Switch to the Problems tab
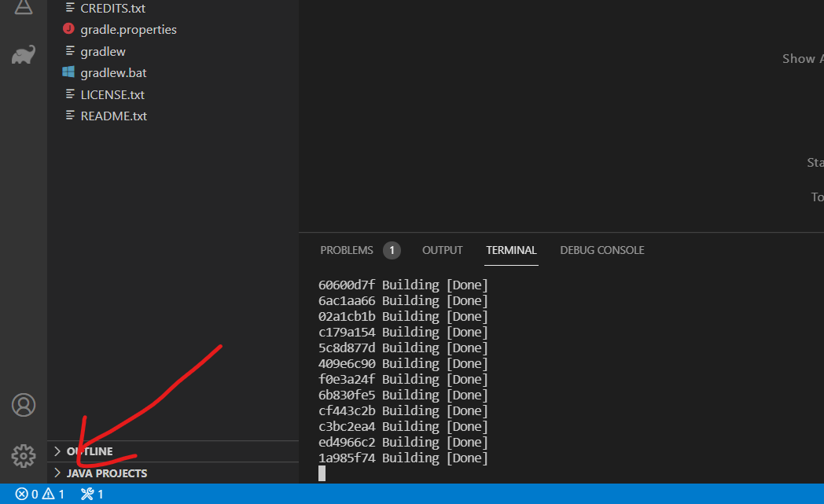This screenshot has width=824, height=504. click(347, 251)
